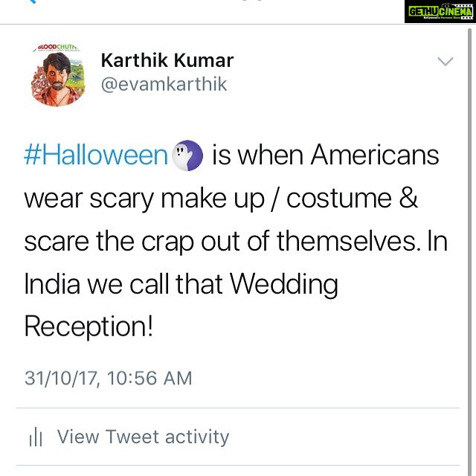
Task: Go back using the blue arrow
Action: tap(31, 1)
